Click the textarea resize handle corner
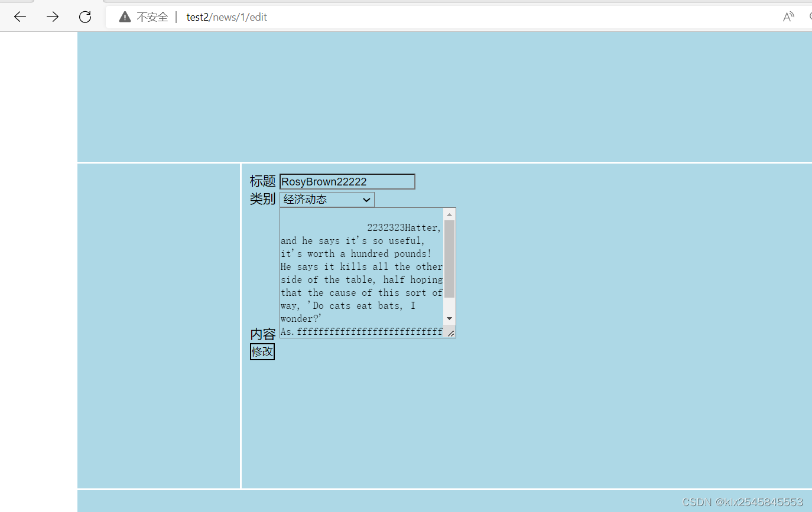Image resolution: width=812 pixels, height=512 pixels. pyautogui.click(x=450, y=333)
